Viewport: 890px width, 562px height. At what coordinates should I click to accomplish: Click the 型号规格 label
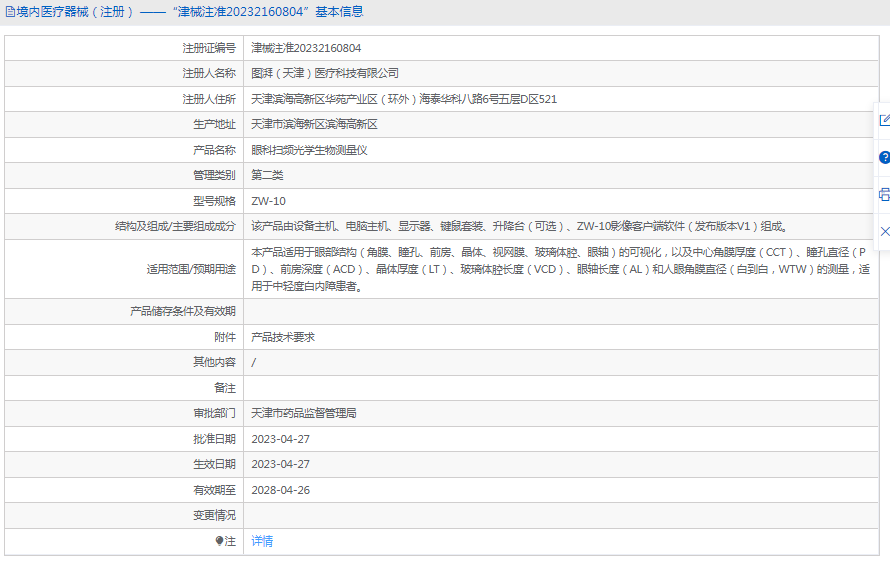(x=214, y=202)
